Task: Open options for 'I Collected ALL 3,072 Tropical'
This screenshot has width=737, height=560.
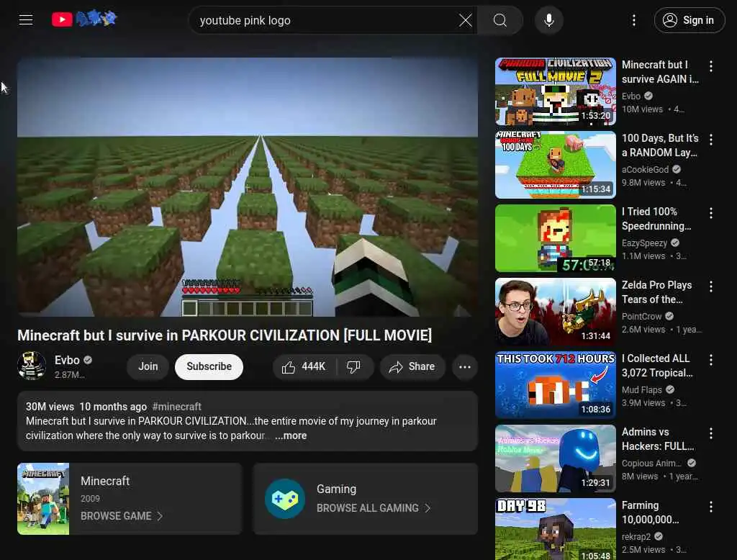Action: [711, 360]
